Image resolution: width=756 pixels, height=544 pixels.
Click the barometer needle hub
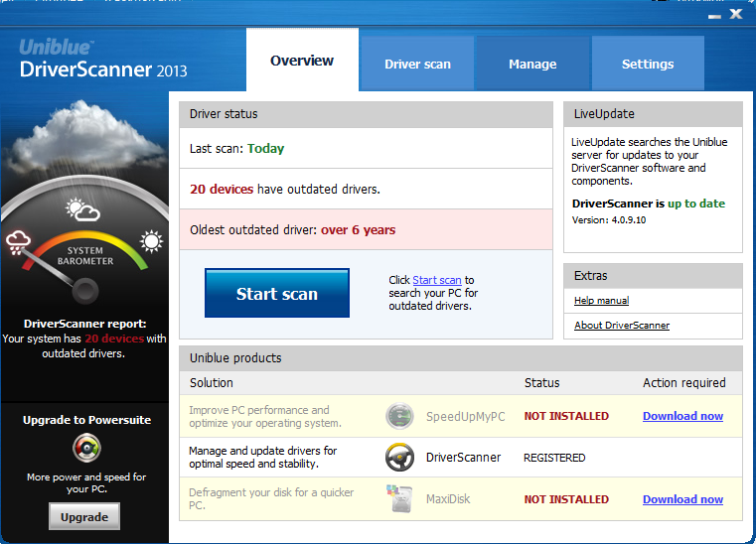pyautogui.click(x=85, y=291)
